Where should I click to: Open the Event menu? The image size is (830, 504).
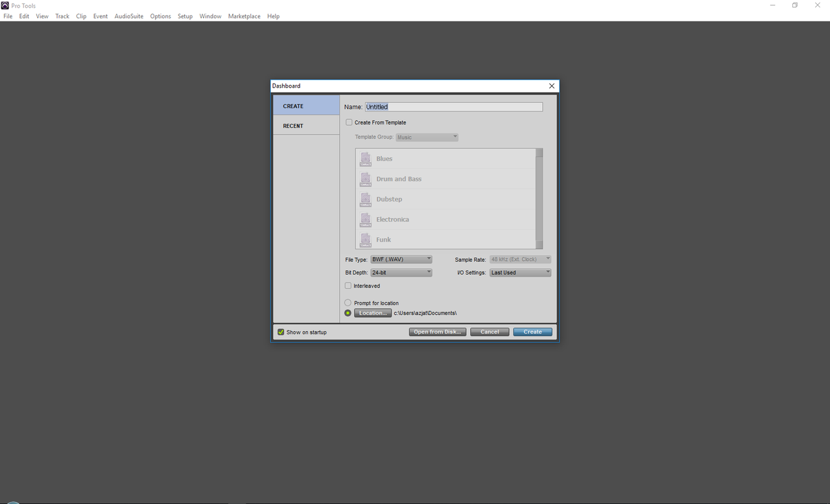click(x=101, y=16)
